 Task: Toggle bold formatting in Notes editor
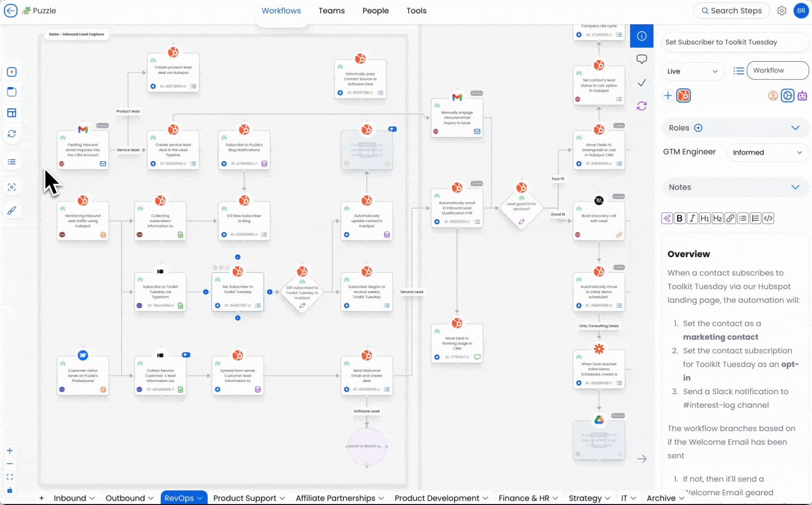[679, 218]
